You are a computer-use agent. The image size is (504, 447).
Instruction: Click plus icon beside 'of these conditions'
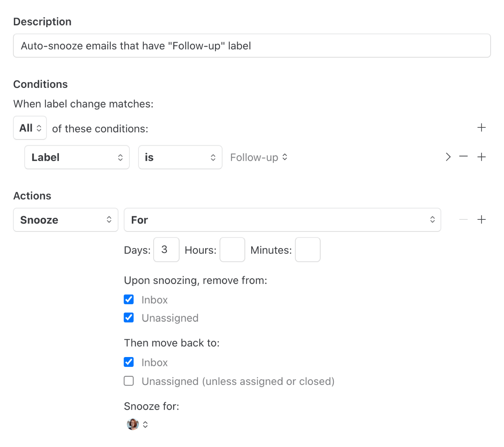[x=481, y=128]
